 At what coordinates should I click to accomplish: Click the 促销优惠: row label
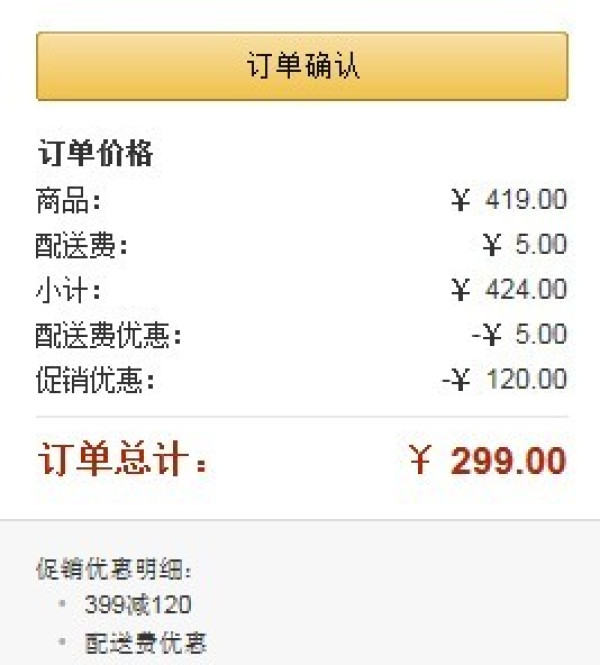95,380
